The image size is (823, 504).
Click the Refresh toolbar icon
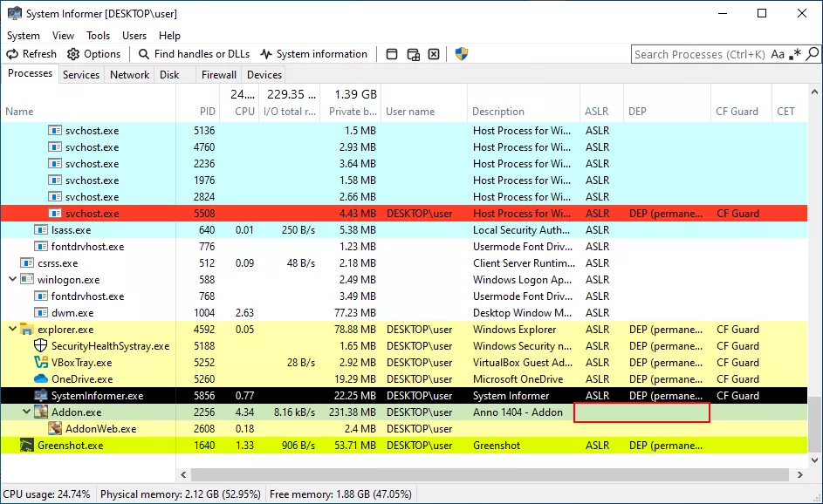13,54
